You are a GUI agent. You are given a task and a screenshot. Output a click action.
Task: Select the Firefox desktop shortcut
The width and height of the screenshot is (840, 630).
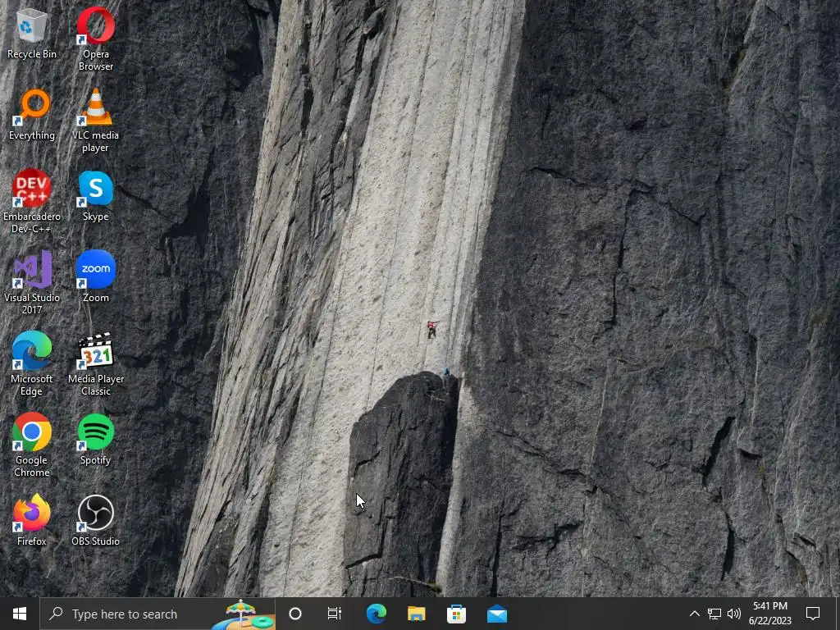pos(32,520)
